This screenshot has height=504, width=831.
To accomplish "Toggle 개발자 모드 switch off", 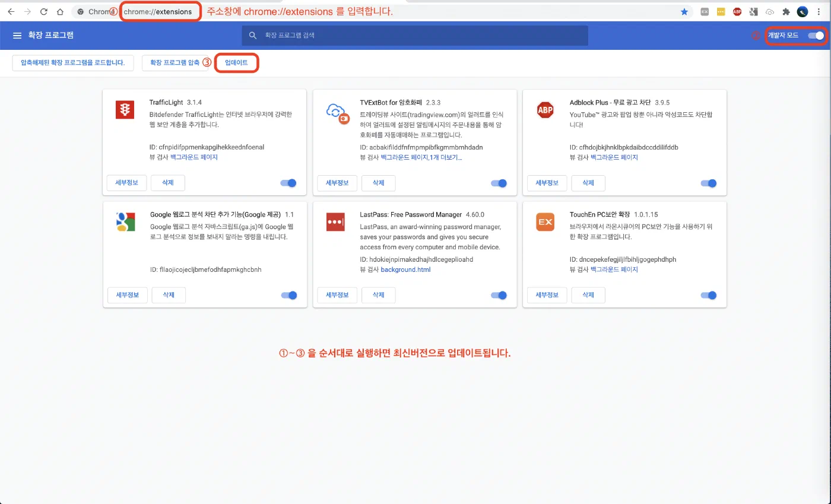I will 816,36.
